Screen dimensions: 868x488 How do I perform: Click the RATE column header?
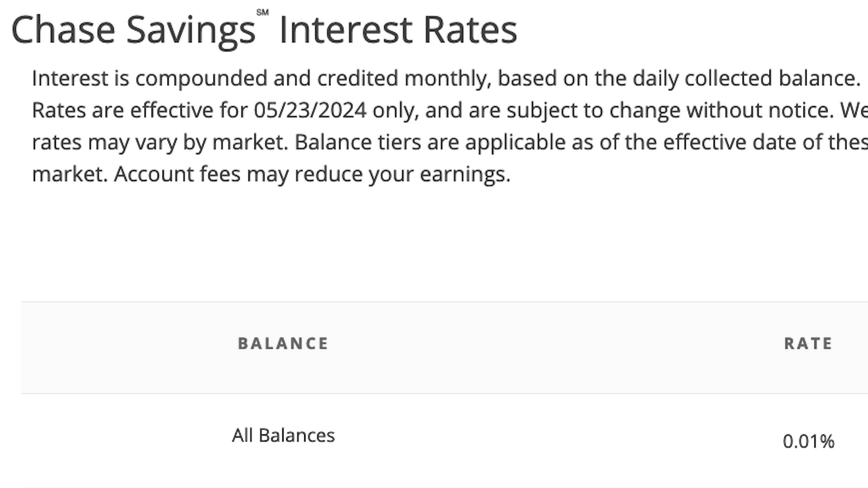[808, 344]
